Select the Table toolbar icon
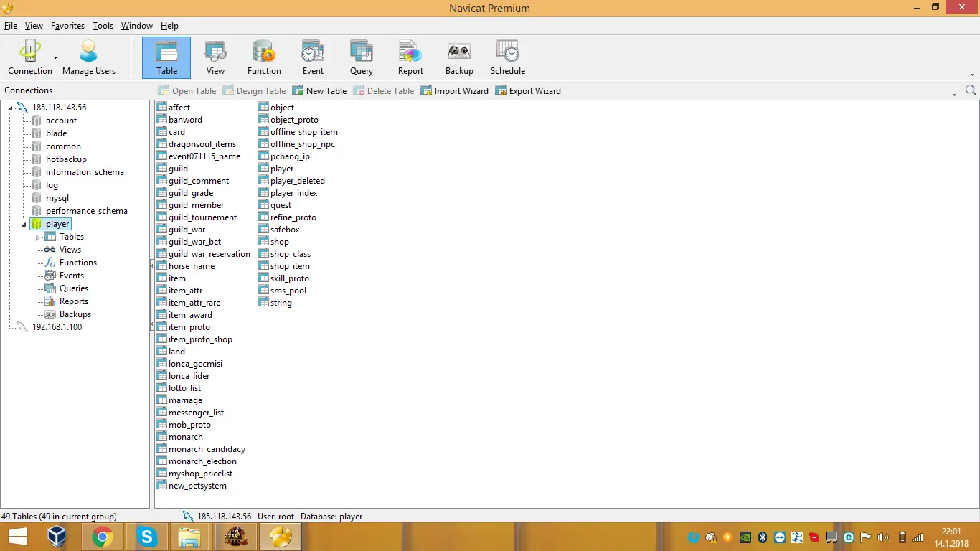Image resolution: width=980 pixels, height=551 pixels. (x=166, y=57)
